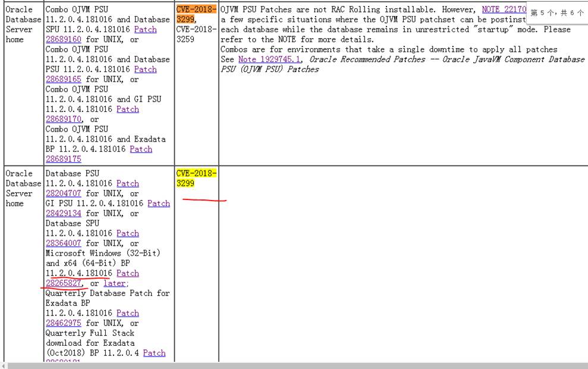
Task: Open the Patch 28689175 link
Action: pos(64,159)
